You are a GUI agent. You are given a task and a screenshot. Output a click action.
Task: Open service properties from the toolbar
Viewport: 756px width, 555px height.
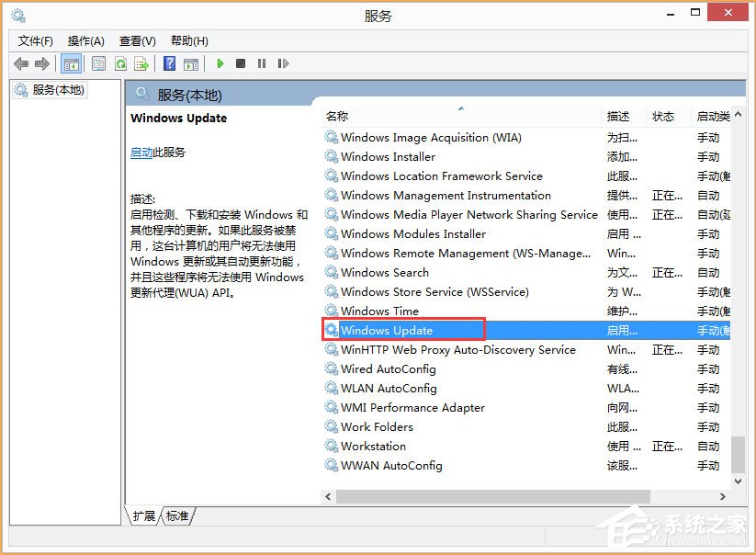point(98,63)
